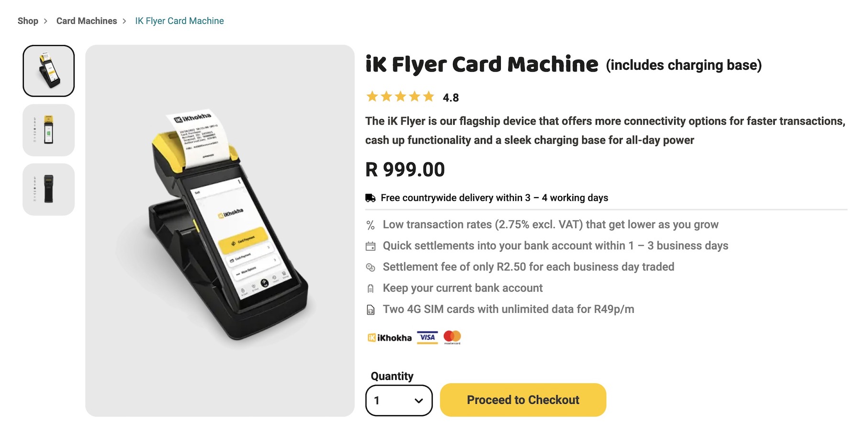Click the coins icon beside settlement fee
Viewport: 868px width, 434px height.
click(370, 267)
